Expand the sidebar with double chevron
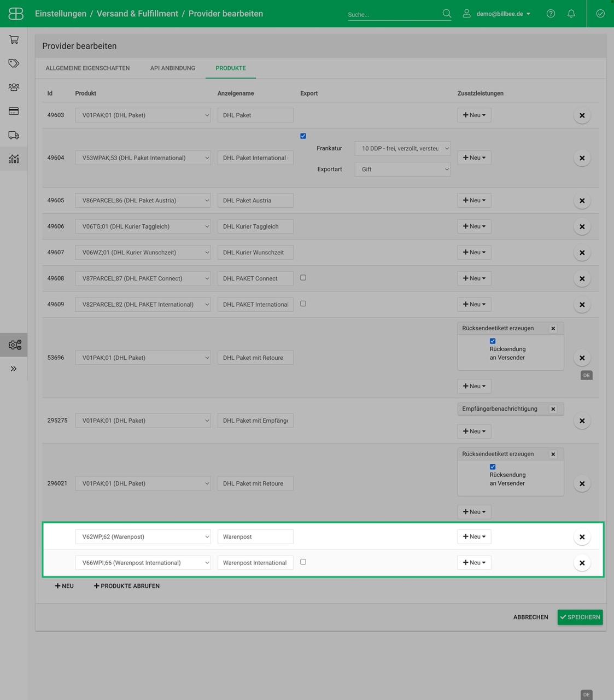 point(14,369)
